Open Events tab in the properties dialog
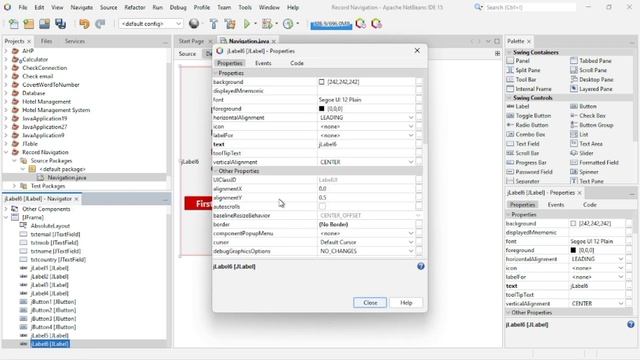 263,63
